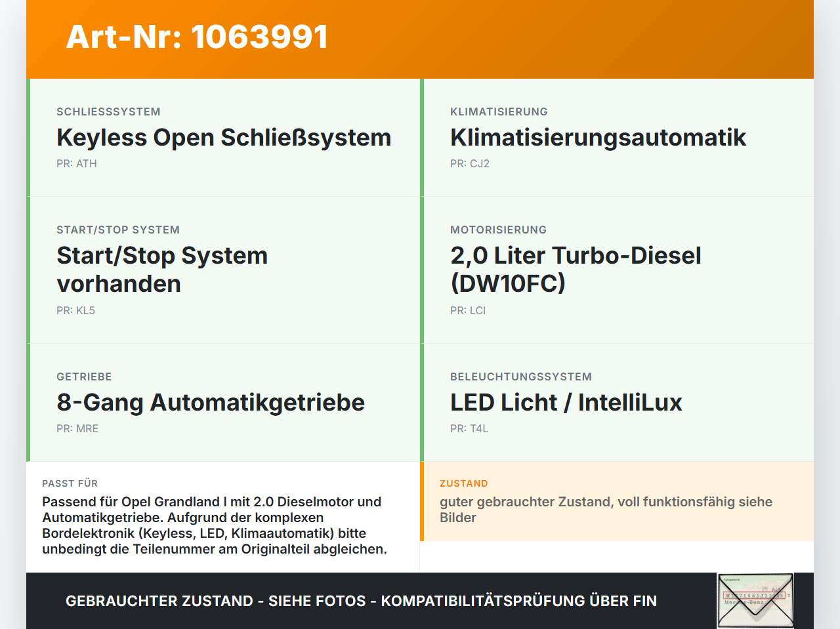
Task: Select the Start/Stop System vorhanden title
Action: (x=162, y=270)
